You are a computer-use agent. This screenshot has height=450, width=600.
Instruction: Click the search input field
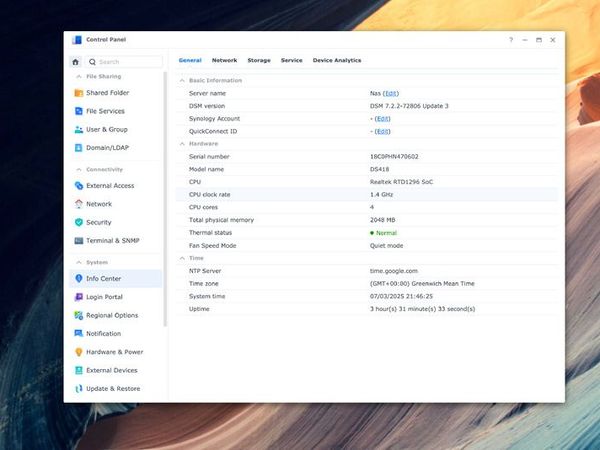pos(124,62)
